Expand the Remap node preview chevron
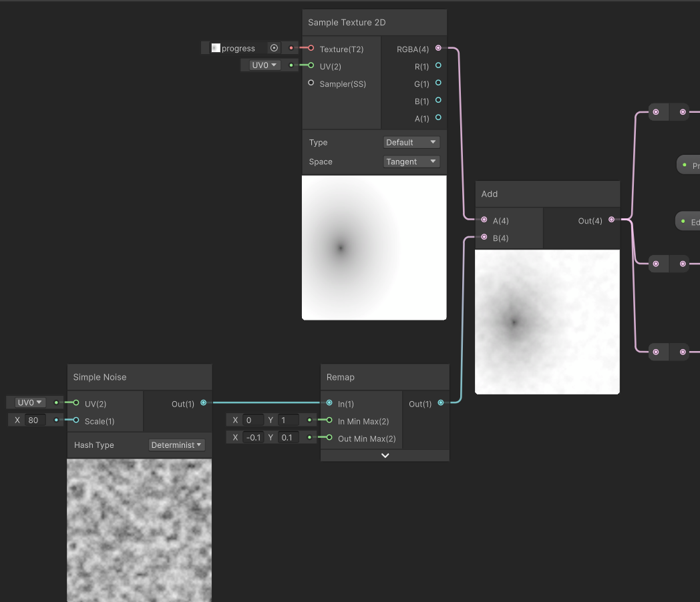The image size is (700, 602). pos(385,455)
